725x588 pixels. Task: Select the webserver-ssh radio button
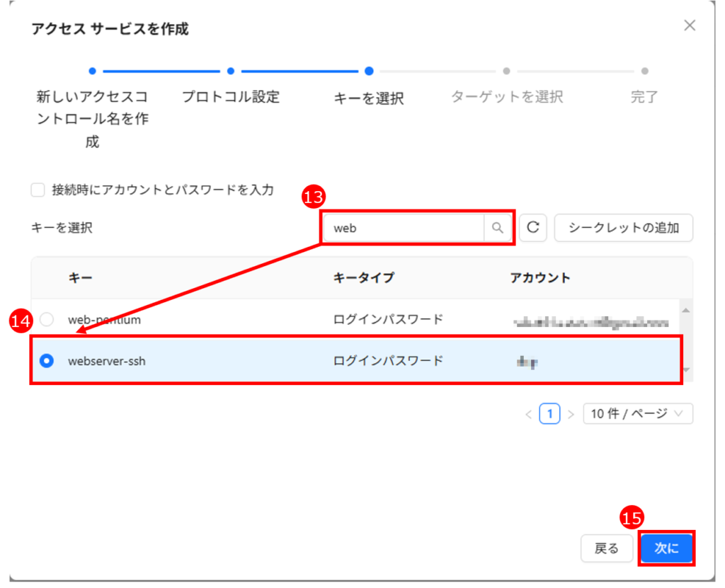(x=47, y=361)
